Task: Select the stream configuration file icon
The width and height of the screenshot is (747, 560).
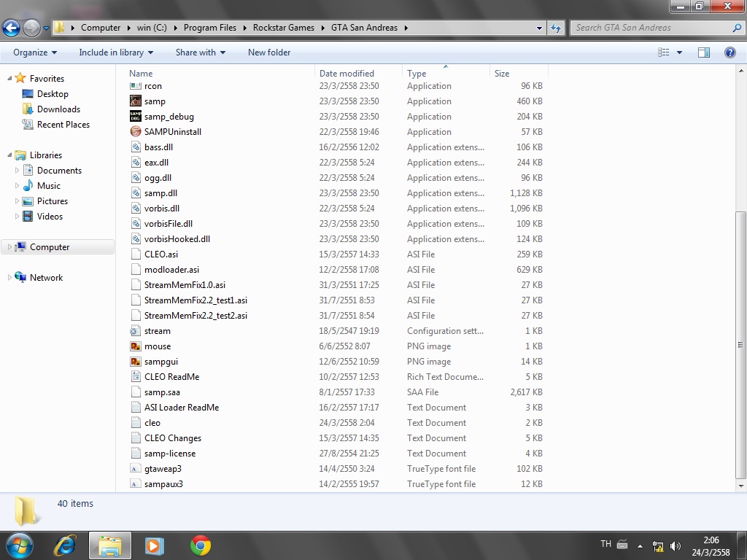Action: click(x=135, y=331)
